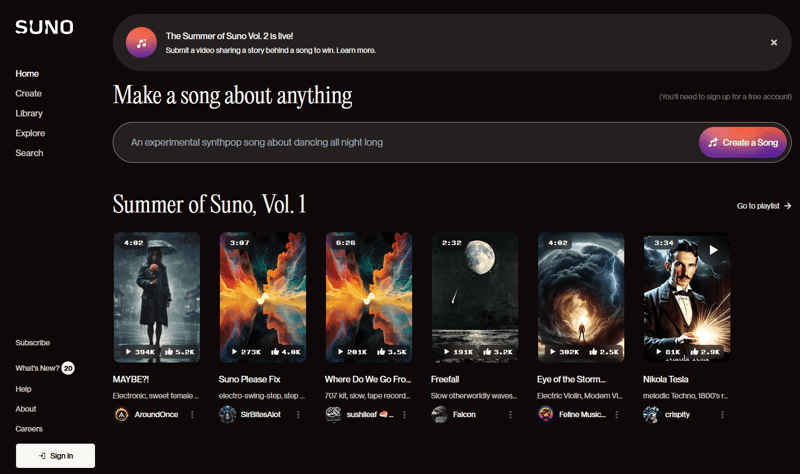Open Explore from the sidebar
800x474 pixels.
pyautogui.click(x=30, y=133)
